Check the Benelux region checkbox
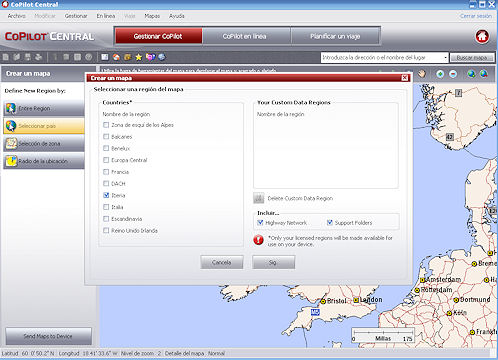This screenshot has width=498, height=360. click(106, 148)
